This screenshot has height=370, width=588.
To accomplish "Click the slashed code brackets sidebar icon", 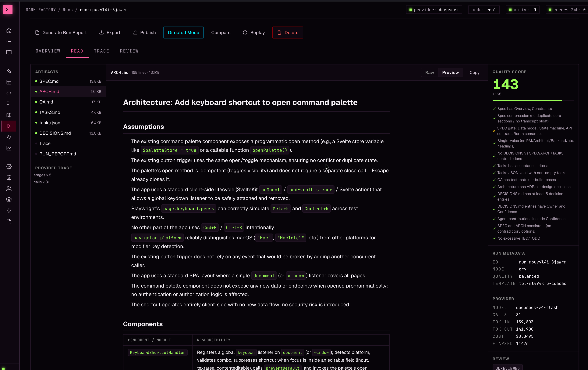I will click(x=9, y=137).
